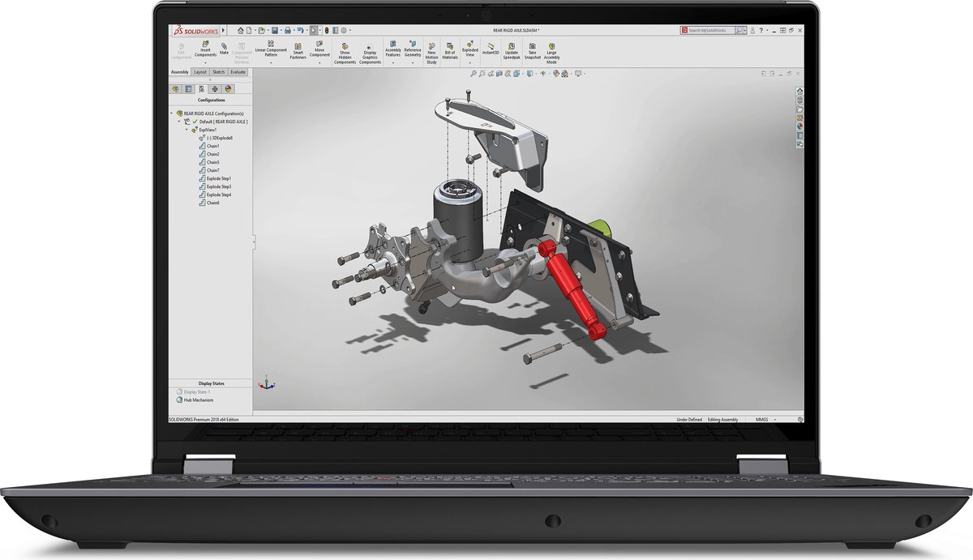Switch to the Sketch tab
973x560 pixels.
click(x=218, y=72)
